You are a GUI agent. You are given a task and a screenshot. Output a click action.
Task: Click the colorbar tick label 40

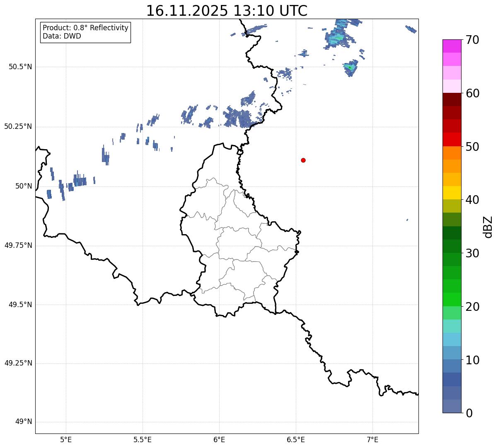tap(472, 200)
